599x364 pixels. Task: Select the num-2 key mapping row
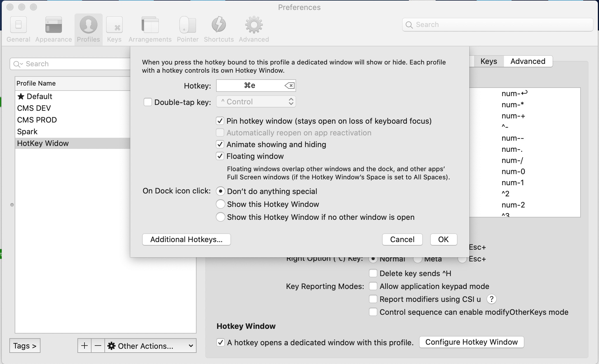click(524, 205)
